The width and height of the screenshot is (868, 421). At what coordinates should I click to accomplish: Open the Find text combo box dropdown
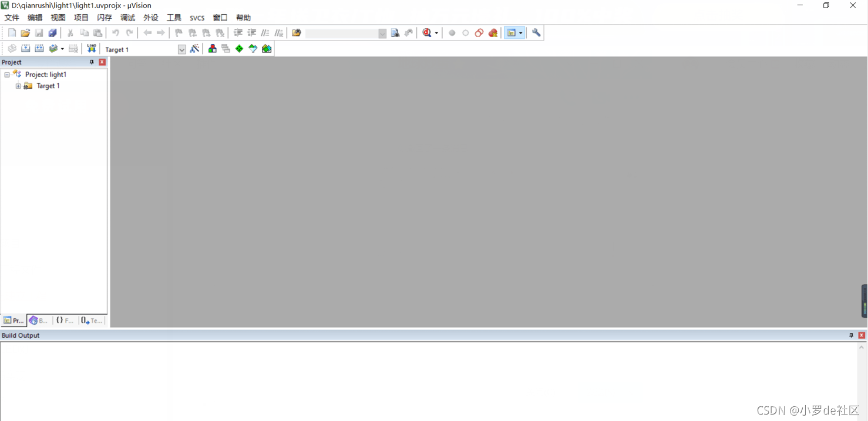coord(382,33)
